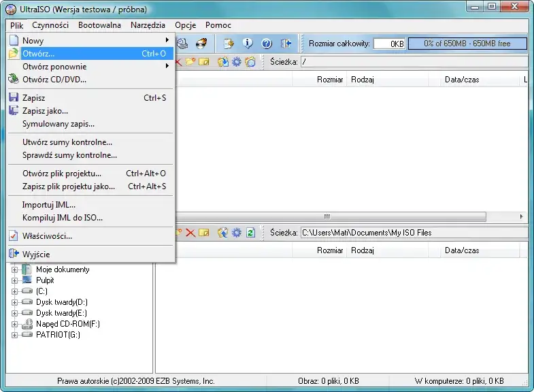Image resolution: width=534 pixels, height=392 pixels.
Task: Expand the PATRIOT(G:) drive node
Action: coord(15,335)
